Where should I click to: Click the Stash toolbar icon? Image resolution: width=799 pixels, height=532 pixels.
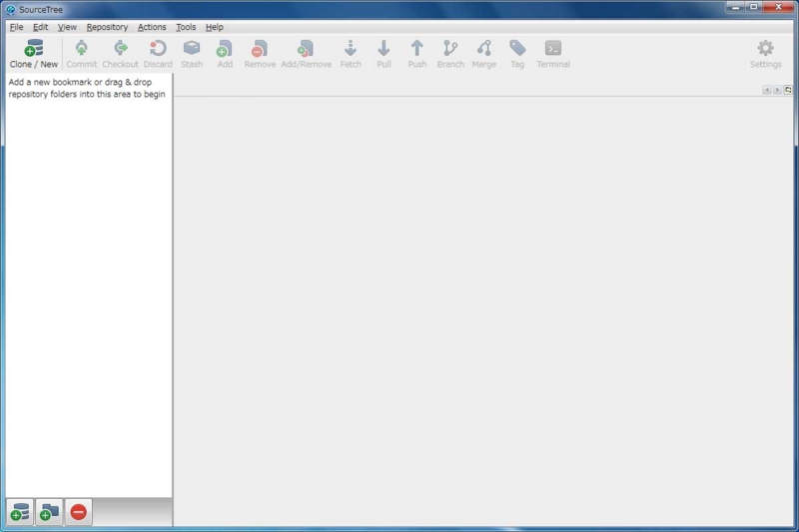(x=192, y=54)
